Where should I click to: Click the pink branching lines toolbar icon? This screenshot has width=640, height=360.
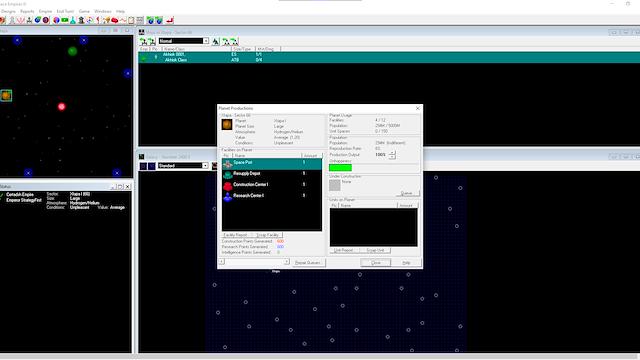20,20
